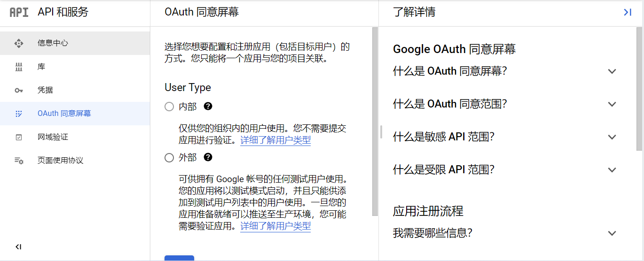This screenshot has height=261, width=644.
Task: Click the center panel vertical scrollbar
Action: (x=375, y=121)
